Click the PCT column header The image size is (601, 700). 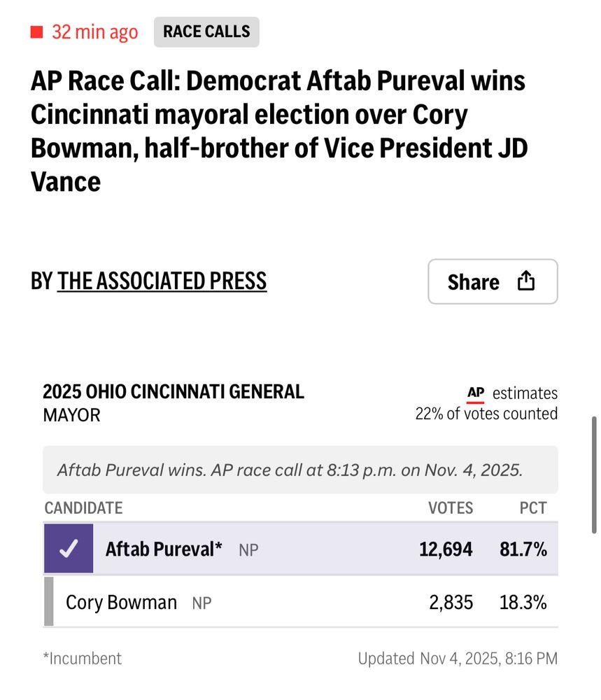[x=533, y=507]
